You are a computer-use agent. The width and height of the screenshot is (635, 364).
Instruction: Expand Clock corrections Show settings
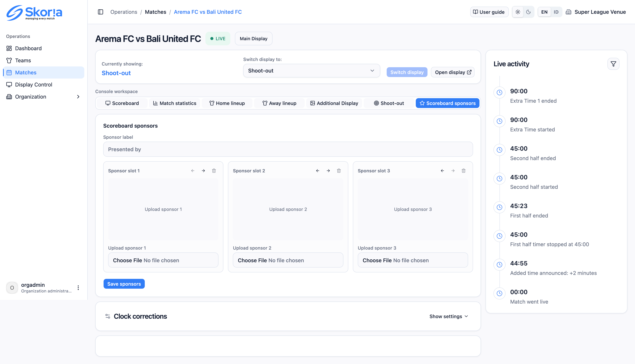(x=449, y=316)
